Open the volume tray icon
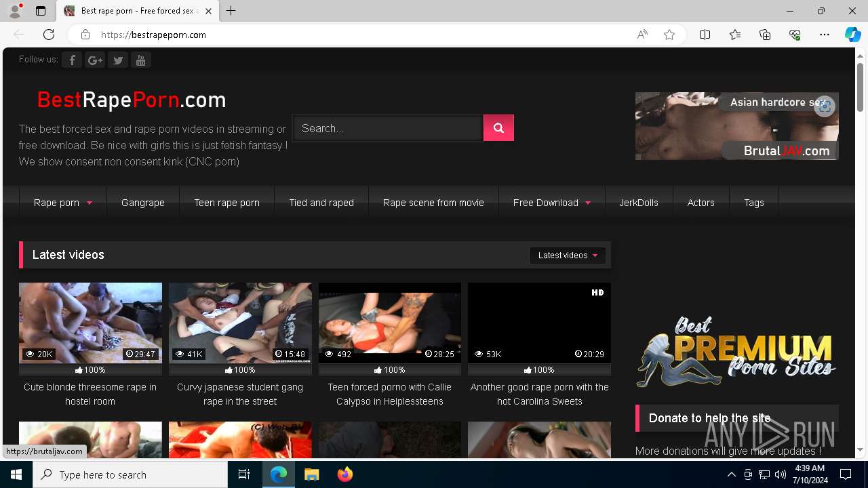This screenshot has height=488, width=868. (x=780, y=474)
